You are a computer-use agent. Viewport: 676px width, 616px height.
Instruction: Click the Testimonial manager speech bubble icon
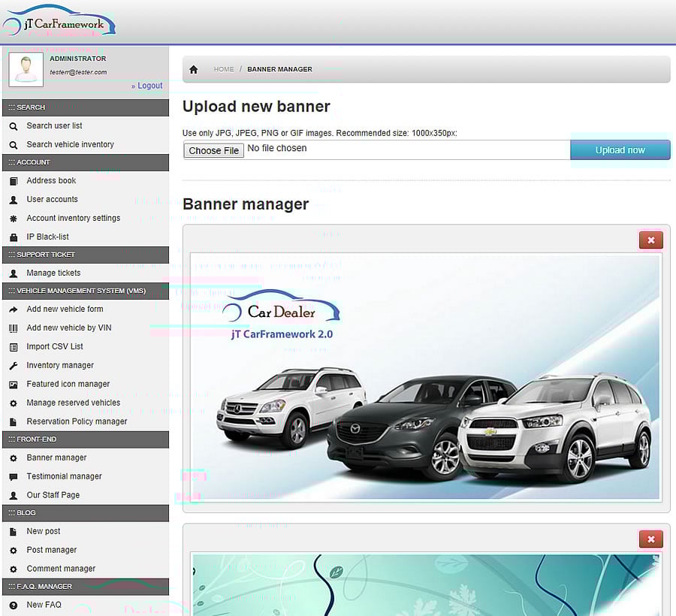tap(14, 477)
